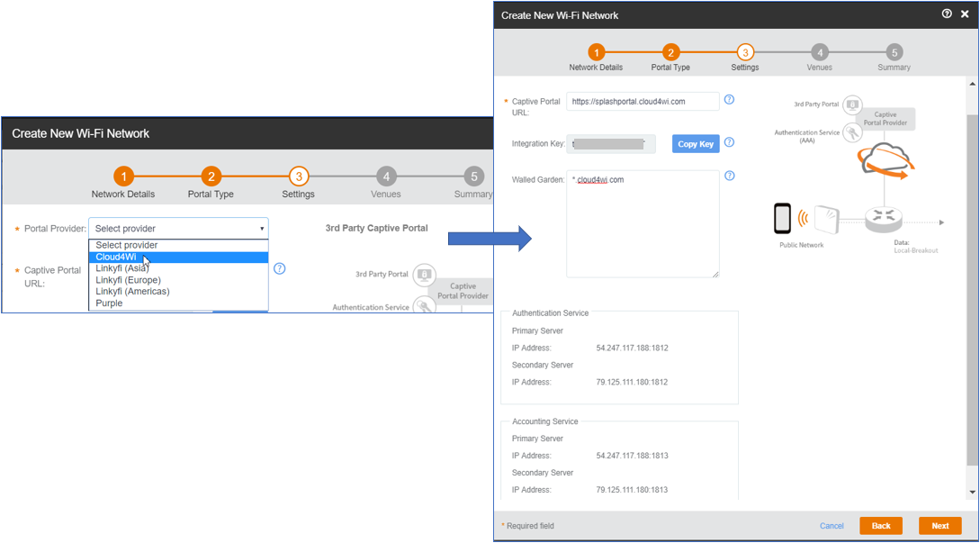
Task: Open help for the Captive Portal URL field, right dialog
Action: (x=729, y=99)
